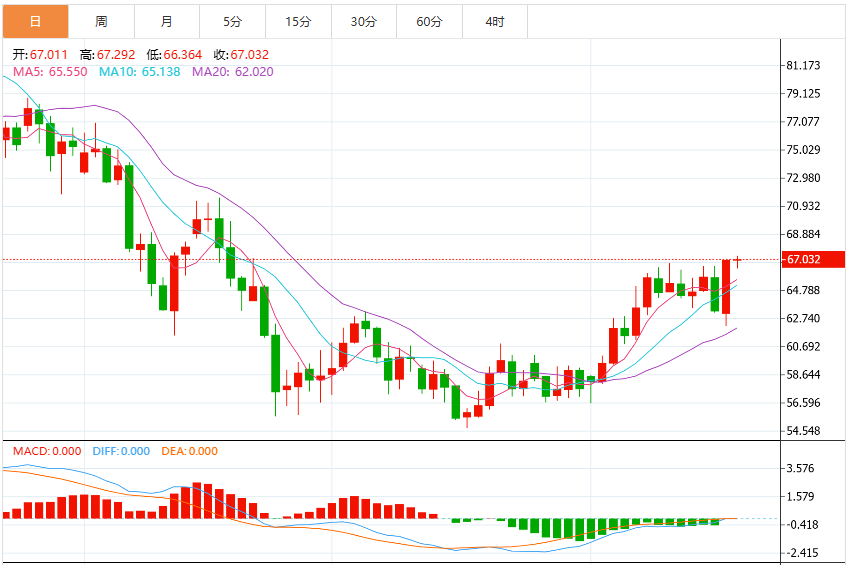Switch to the 30分 timeframe tab
The width and height of the screenshot is (850, 565).
click(364, 22)
